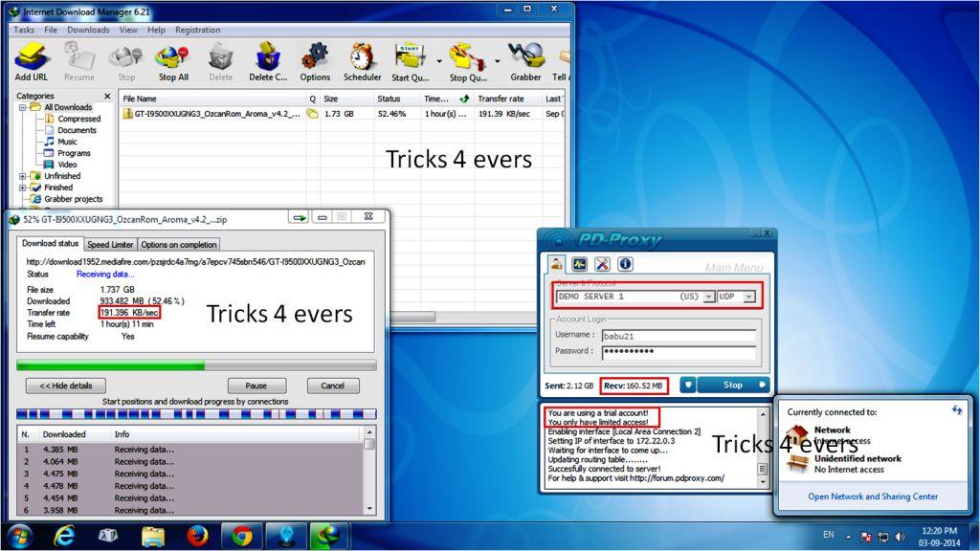Select the Download status tab
Viewport: 980px width, 551px height.
click(x=51, y=243)
